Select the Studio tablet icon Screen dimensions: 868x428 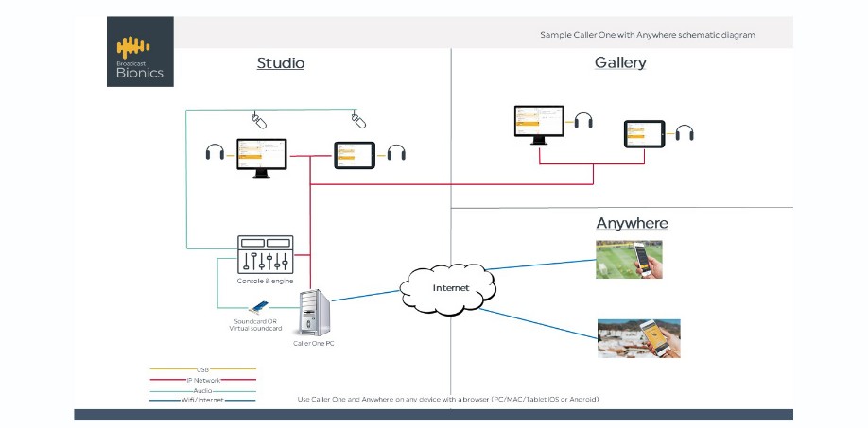[x=355, y=155]
